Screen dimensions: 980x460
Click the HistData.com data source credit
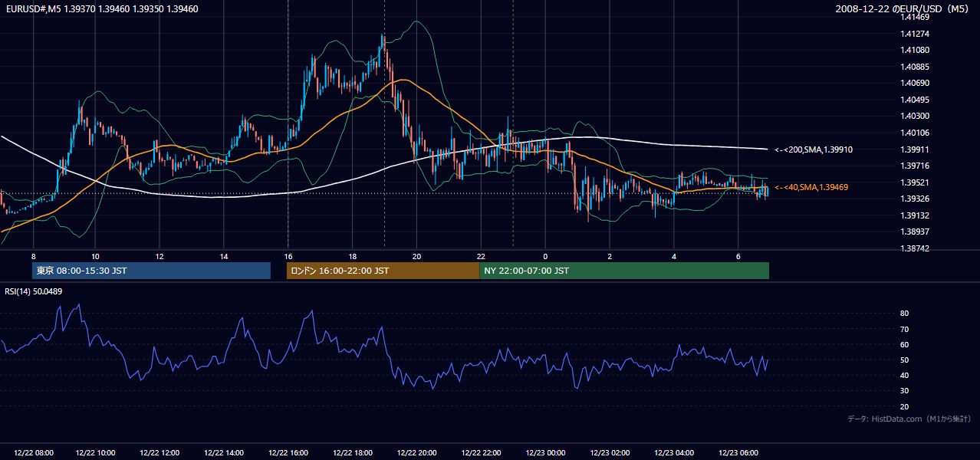tap(909, 419)
